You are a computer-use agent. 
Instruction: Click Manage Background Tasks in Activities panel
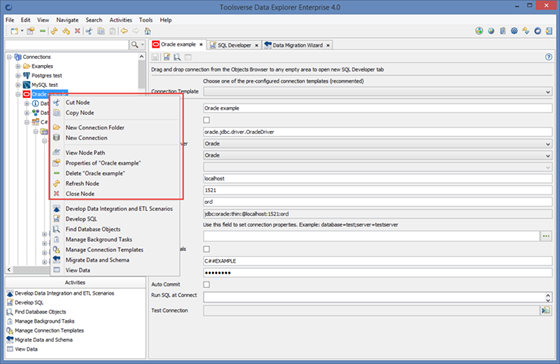tap(41, 321)
